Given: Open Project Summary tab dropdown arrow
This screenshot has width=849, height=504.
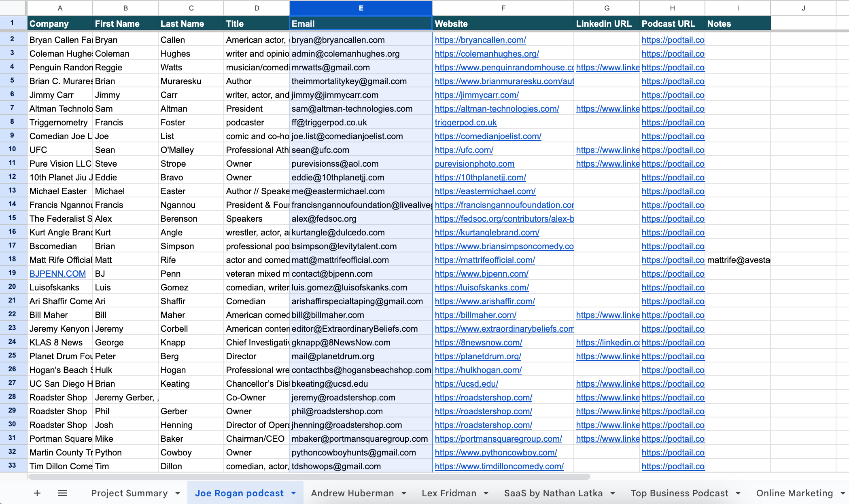Looking at the screenshot, I should coord(178,493).
